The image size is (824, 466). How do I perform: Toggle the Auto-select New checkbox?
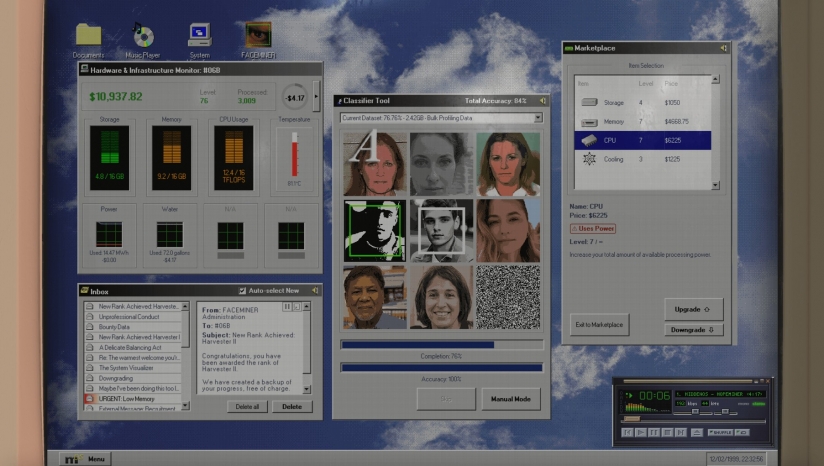[241, 290]
